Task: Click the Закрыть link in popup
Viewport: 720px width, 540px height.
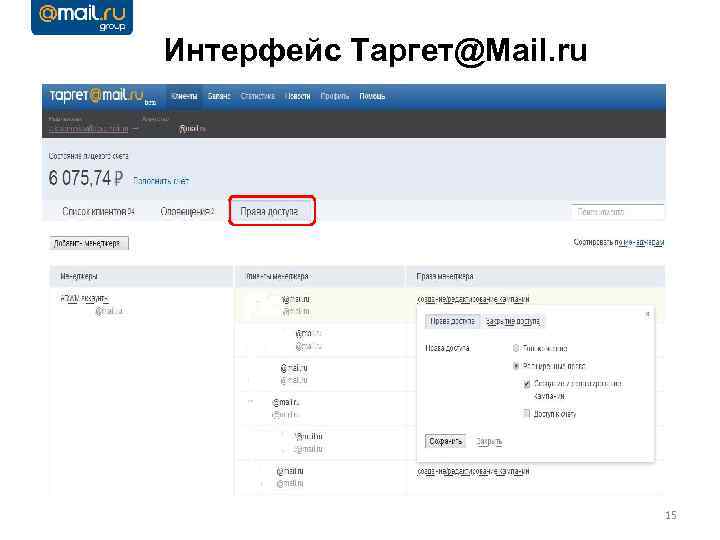Action: click(x=489, y=442)
